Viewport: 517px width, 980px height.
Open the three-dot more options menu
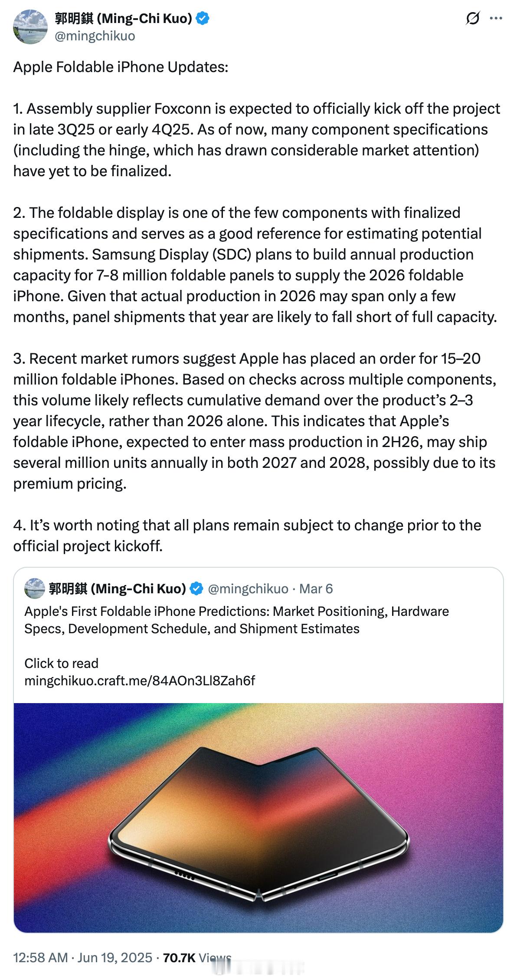tap(496, 19)
